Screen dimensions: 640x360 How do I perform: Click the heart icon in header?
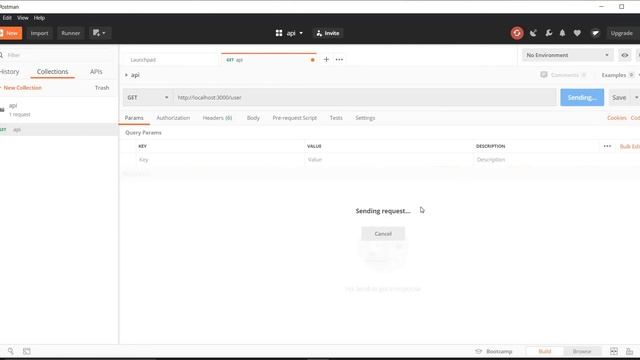click(x=577, y=33)
